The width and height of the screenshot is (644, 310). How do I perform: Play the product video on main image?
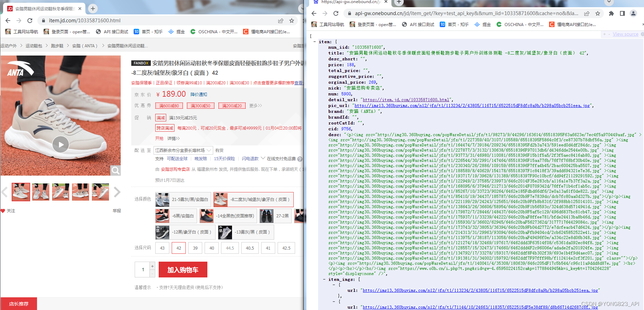(x=61, y=144)
